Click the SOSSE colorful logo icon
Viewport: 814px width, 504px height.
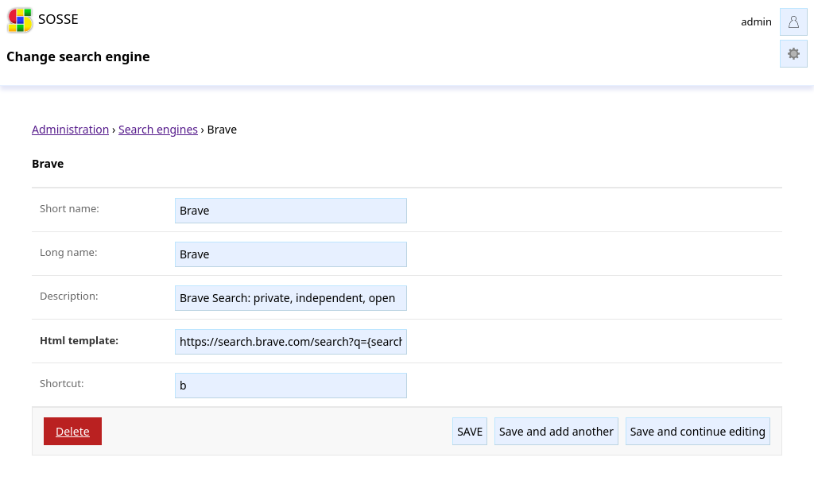[20, 20]
